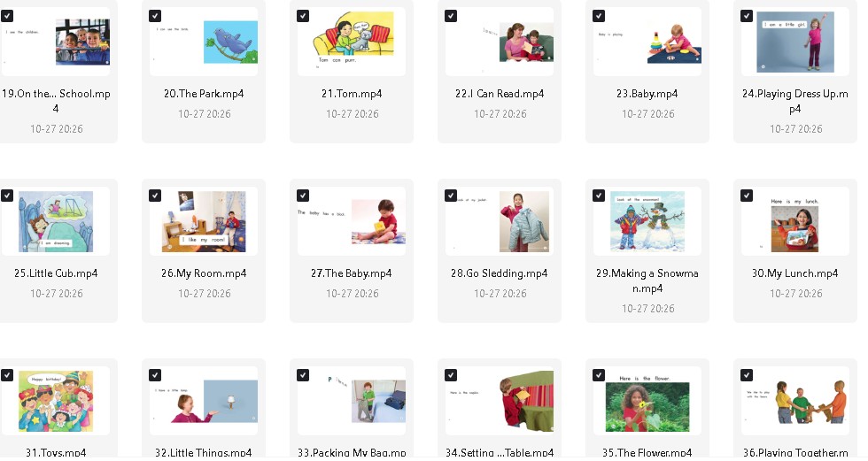Open the 31.Toys.mp4 birthday thumbnail
Screen dimensions: 868x461
[56, 401]
